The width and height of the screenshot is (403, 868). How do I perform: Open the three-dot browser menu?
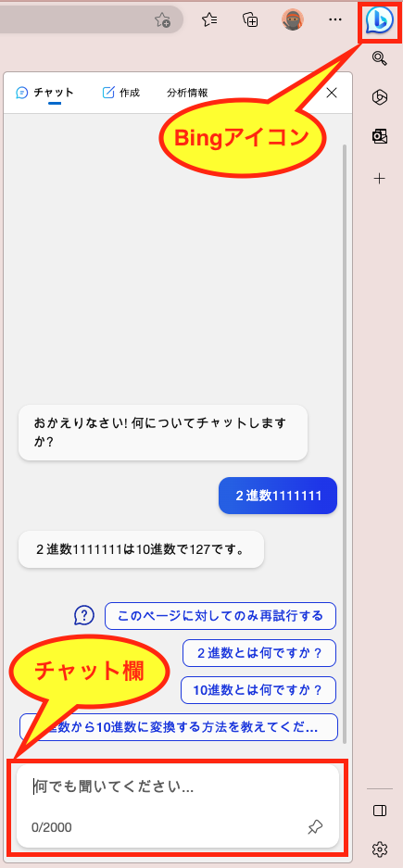[335, 19]
